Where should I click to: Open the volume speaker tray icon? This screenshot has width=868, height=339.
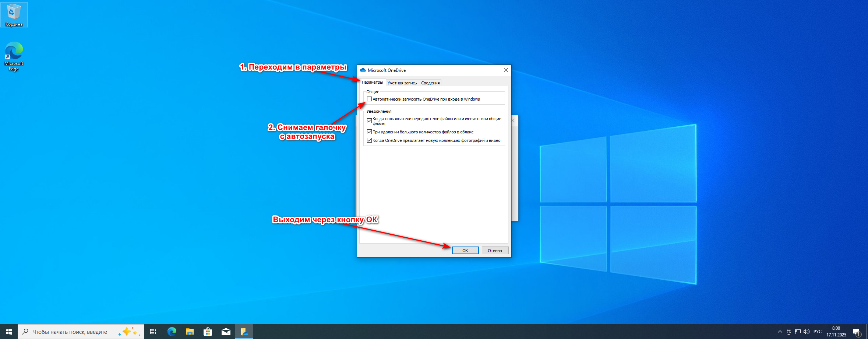click(x=807, y=332)
